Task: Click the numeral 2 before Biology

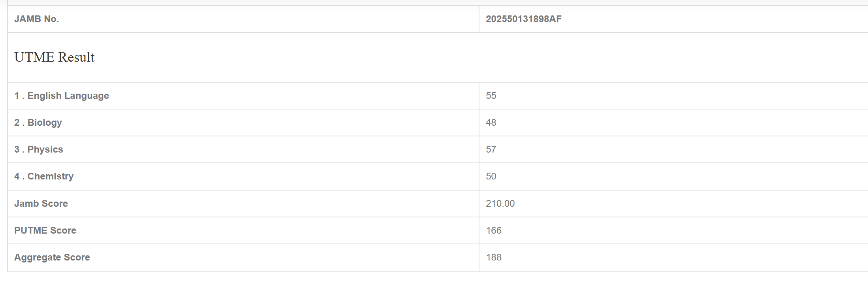Action: (17, 123)
